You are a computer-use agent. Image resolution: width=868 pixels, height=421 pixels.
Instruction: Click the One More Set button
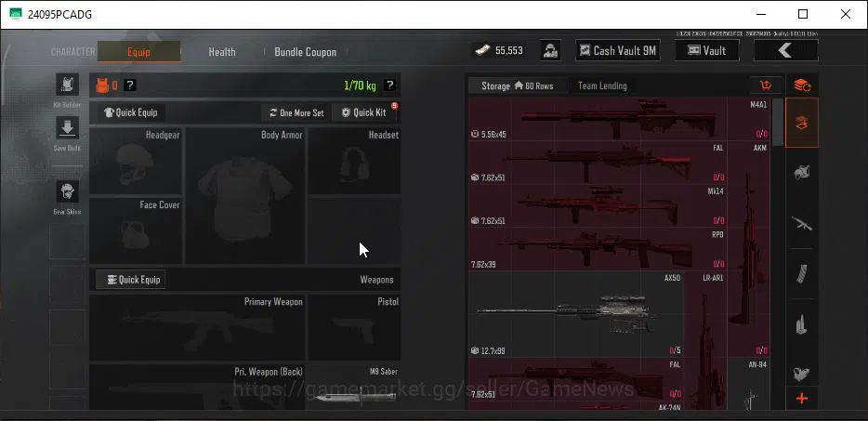point(296,112)
